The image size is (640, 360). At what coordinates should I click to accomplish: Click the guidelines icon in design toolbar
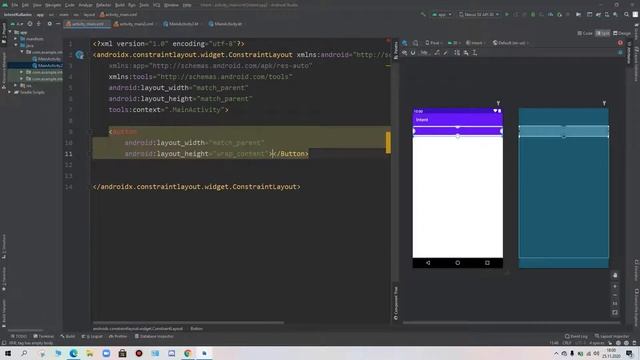click(x=475, y=53)
